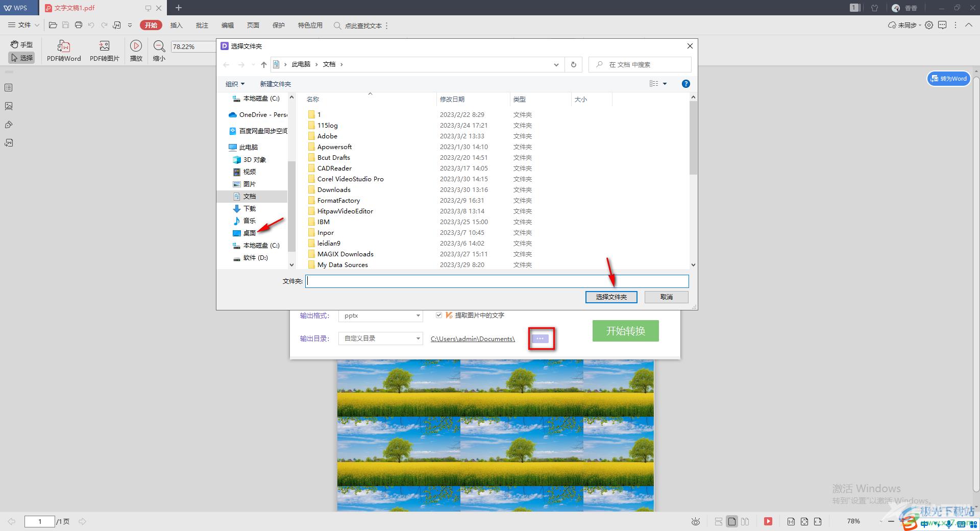Collapse the ribbon with the up chevron
Viewport: 980px width, 531px height.
[968, 25]
